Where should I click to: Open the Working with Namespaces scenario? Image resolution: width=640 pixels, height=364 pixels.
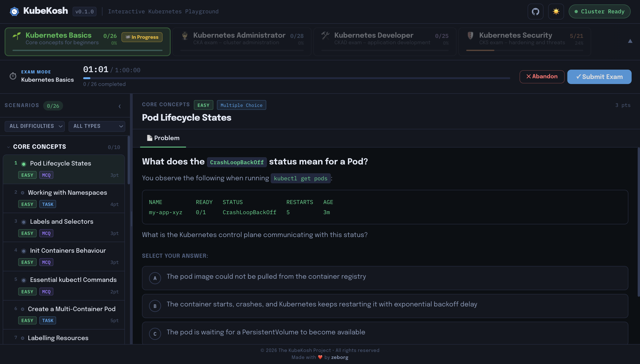point(64,199)
